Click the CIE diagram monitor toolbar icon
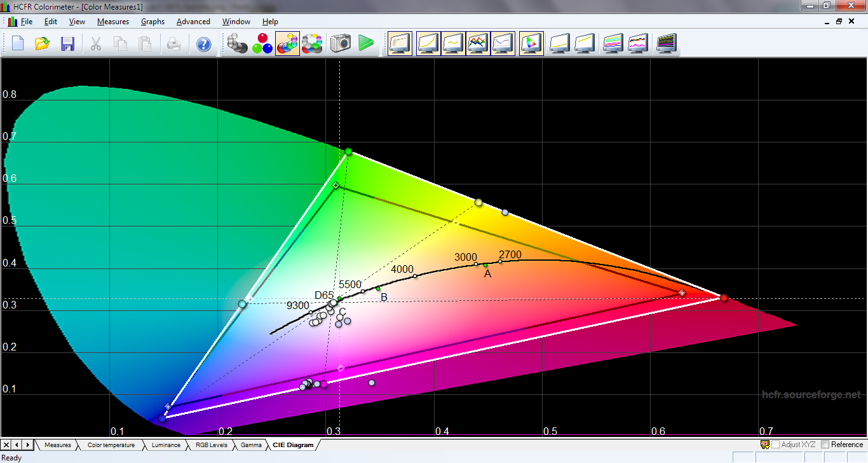Screen dimensions: 868x463 point(531,44)
